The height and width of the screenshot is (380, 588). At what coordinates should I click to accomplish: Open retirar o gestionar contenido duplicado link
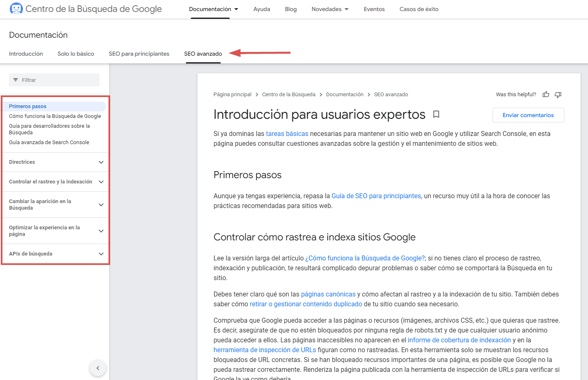[x=306, y=304]
